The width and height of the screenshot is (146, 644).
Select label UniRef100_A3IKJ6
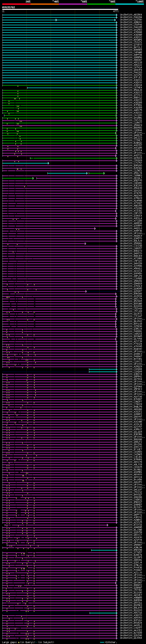pos(131,424)
